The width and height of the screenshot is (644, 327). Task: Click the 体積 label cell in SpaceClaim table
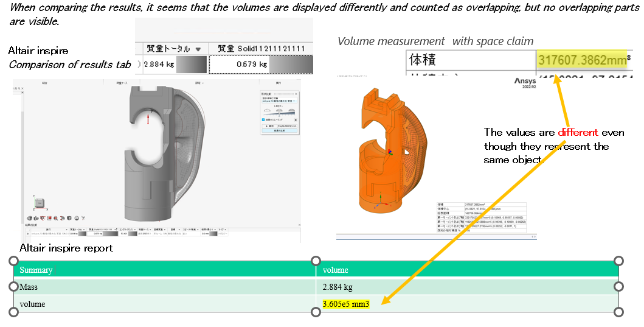point(471,60)
